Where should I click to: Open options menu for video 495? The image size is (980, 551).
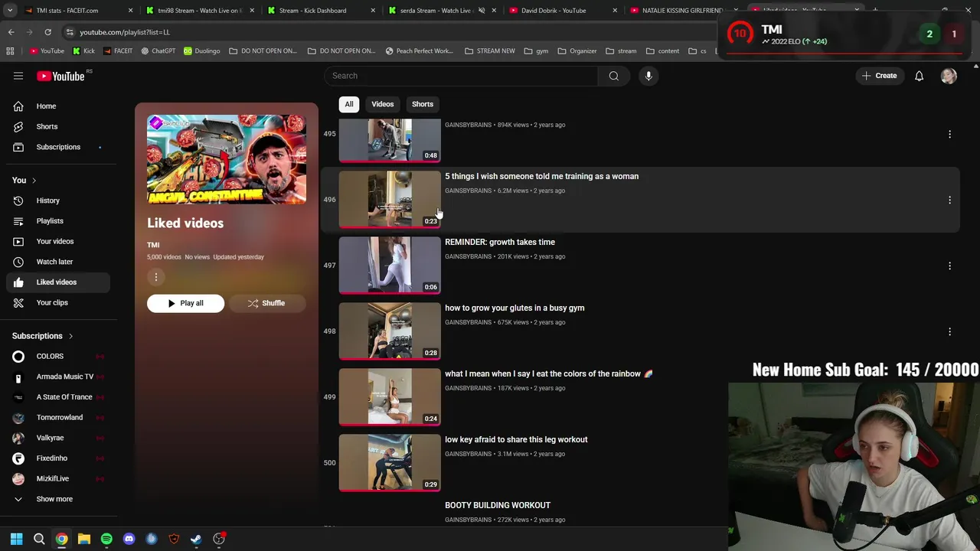pyautogui.click(x=949, y=134)
